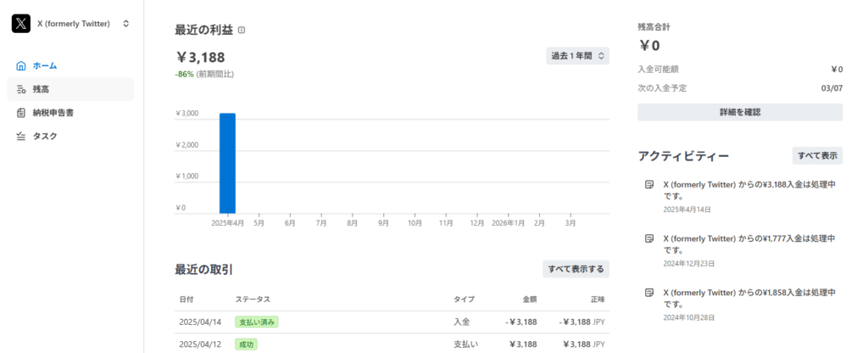Click the X (formerly Twitter) logo icon

[x=21, y=24]
